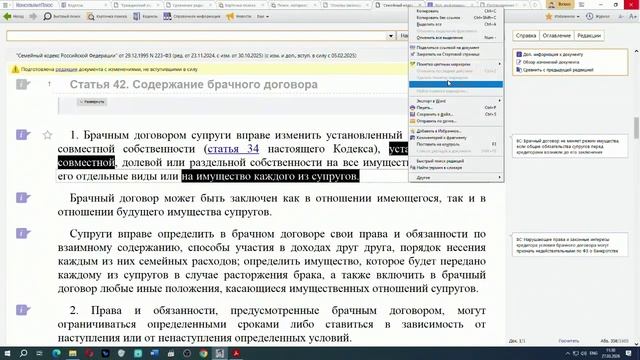This screenshot has height=360, width=640.
Task: Click info icon beside Супруги вправе определить
Action: pyautogui.click(x=23, y=233)
